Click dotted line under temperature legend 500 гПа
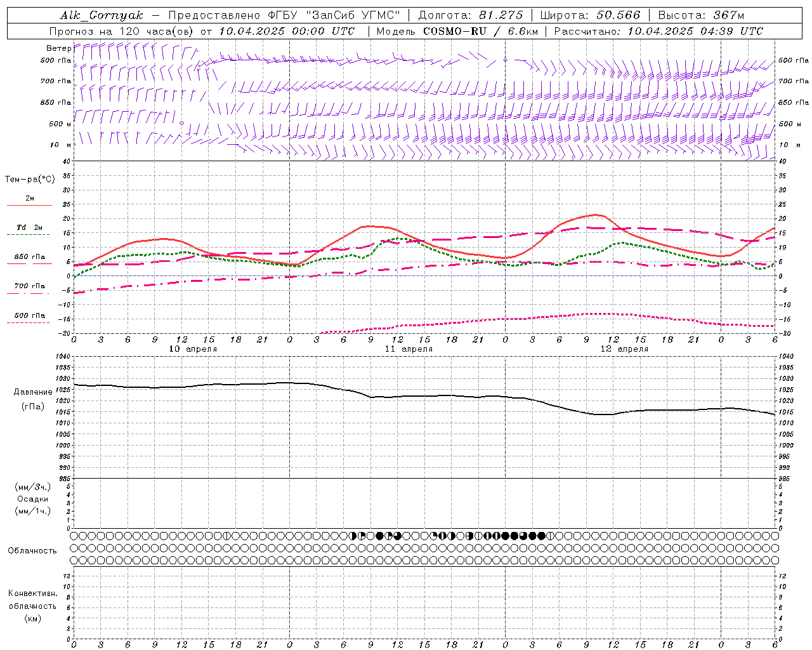 (x=29, y=323)
